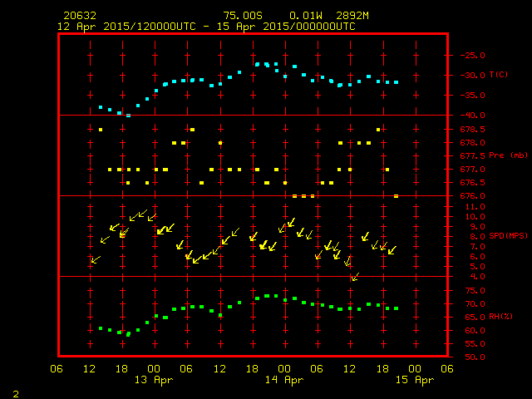Select the -30.0 temperature tick value
Image resolution: width=532 pixels, height=399 pixels.
[x=473, y=76]
